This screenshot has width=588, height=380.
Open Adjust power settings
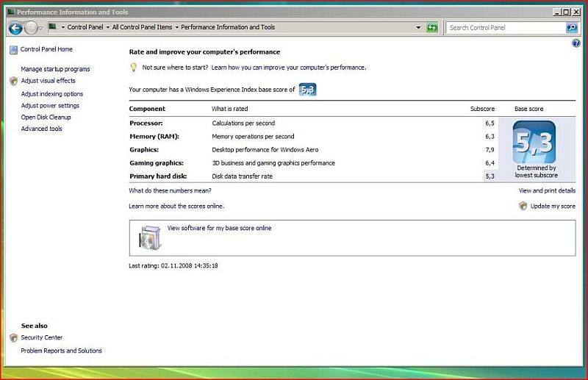(50, 105)
